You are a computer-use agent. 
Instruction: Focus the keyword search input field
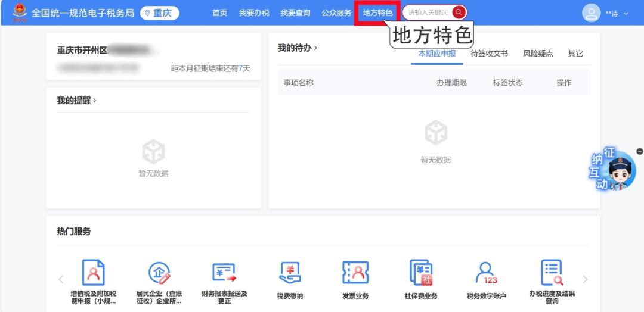(x=428, y=13)
